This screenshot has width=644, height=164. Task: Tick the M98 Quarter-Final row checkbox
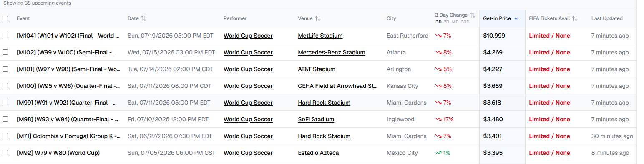click(x=5, y=119)
